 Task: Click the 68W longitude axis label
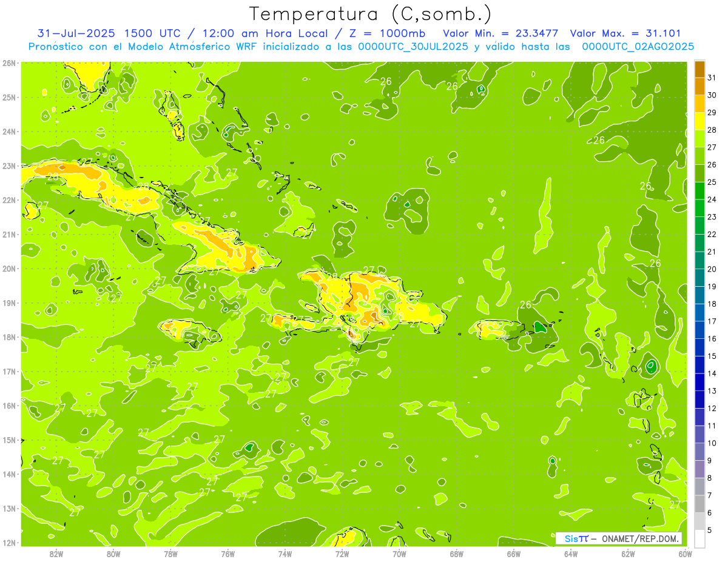457,554
